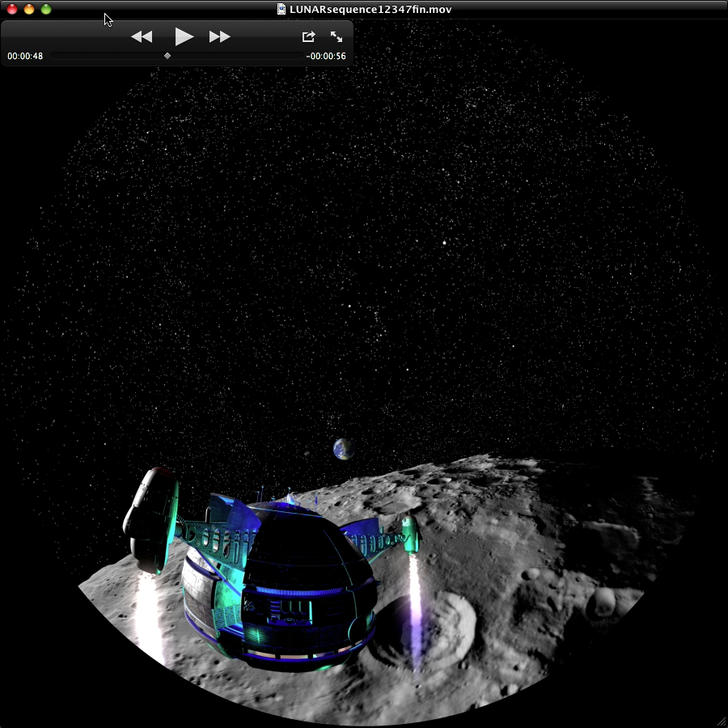Close the movie window with red button
The width and height of the screenshot is (728, 728).
click(x=12, y=9)
